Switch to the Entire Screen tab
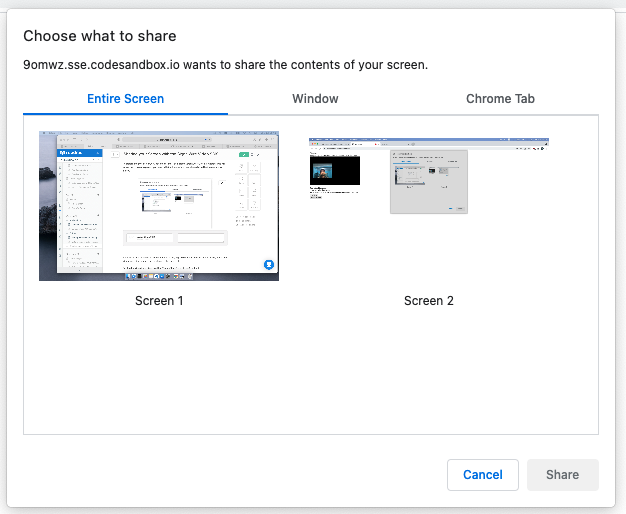Image resolution: width=626 pixels, height=514 pixels. [x=125, y=99]
